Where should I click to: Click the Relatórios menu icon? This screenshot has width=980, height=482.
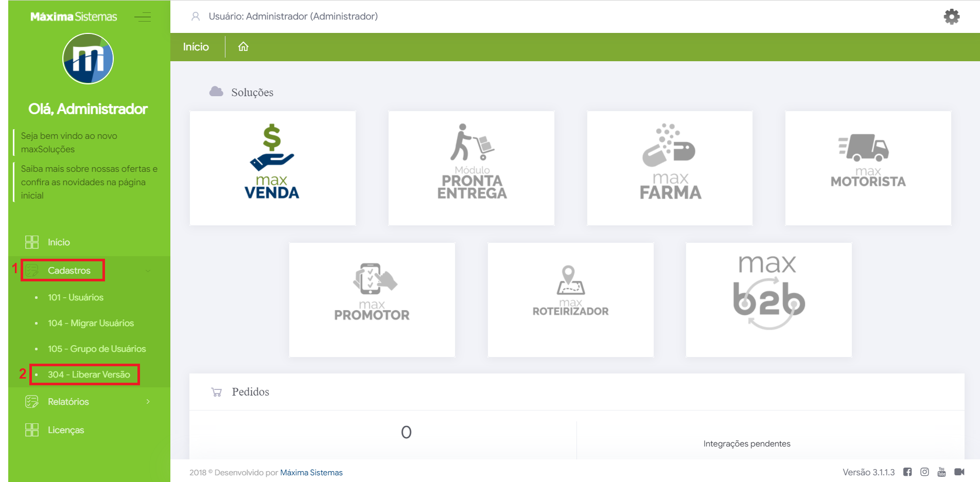(x=32, y=402)
